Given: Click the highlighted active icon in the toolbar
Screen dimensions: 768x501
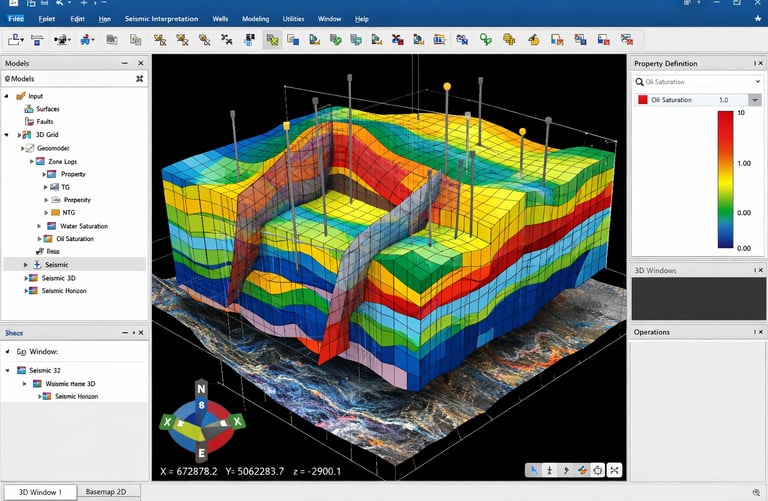Looking at the screenshot, I should (272, 40).
